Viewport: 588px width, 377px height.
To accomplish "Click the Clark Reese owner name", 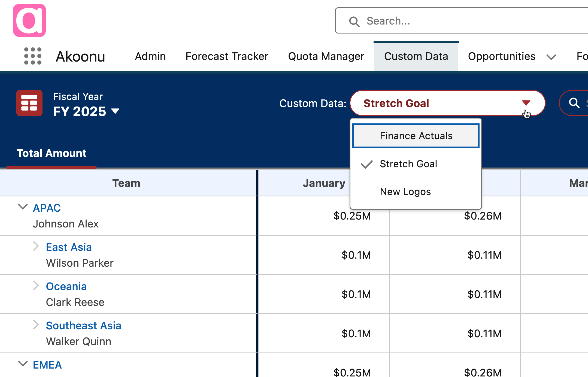I will click(75, 302).
